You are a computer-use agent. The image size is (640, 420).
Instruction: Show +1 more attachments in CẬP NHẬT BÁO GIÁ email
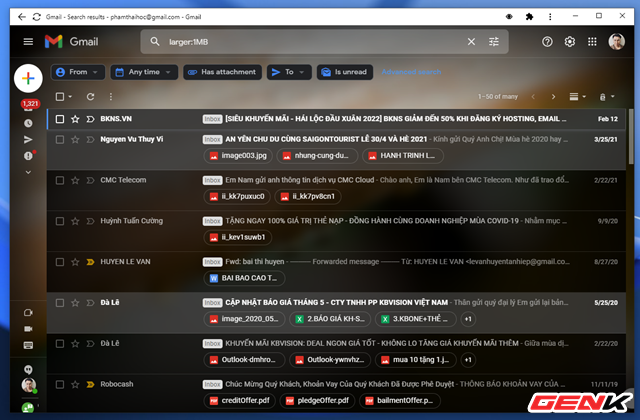pos(468,319)
